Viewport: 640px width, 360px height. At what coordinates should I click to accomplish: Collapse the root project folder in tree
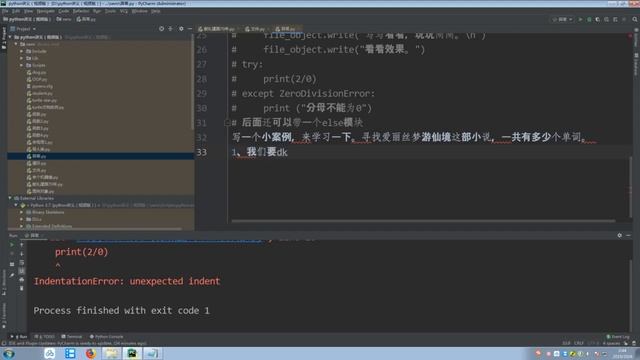pyautogui.click(x=10, y=37)
